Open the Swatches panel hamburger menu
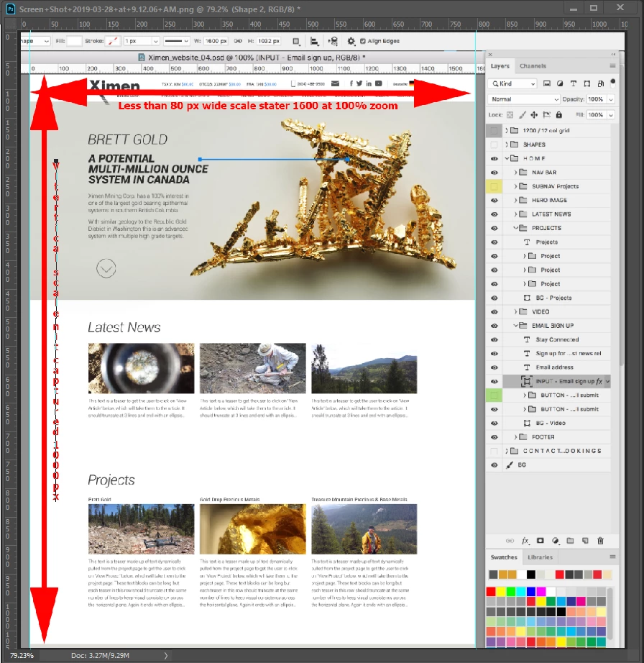 pos(612,557)
